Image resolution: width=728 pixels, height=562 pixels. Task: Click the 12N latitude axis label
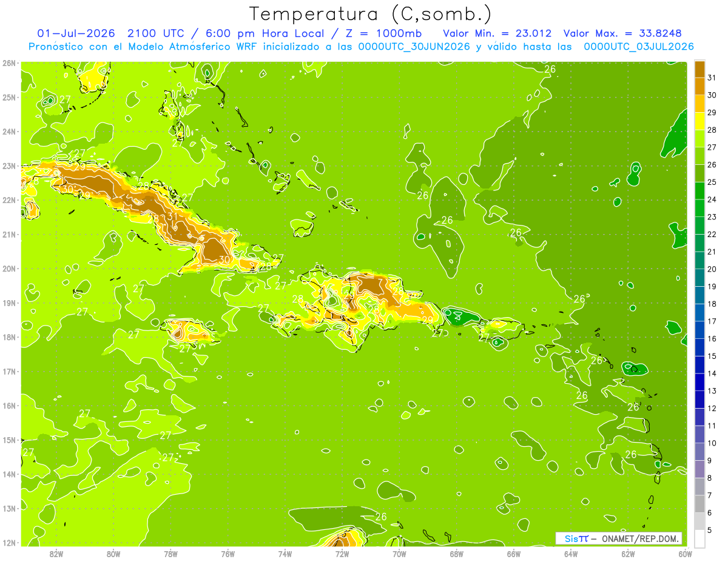point(9,543)
